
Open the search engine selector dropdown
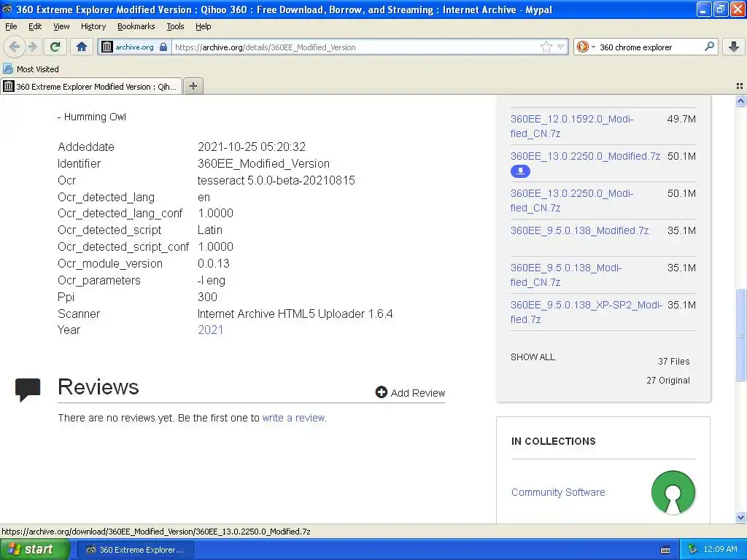(x=586, y=47)
